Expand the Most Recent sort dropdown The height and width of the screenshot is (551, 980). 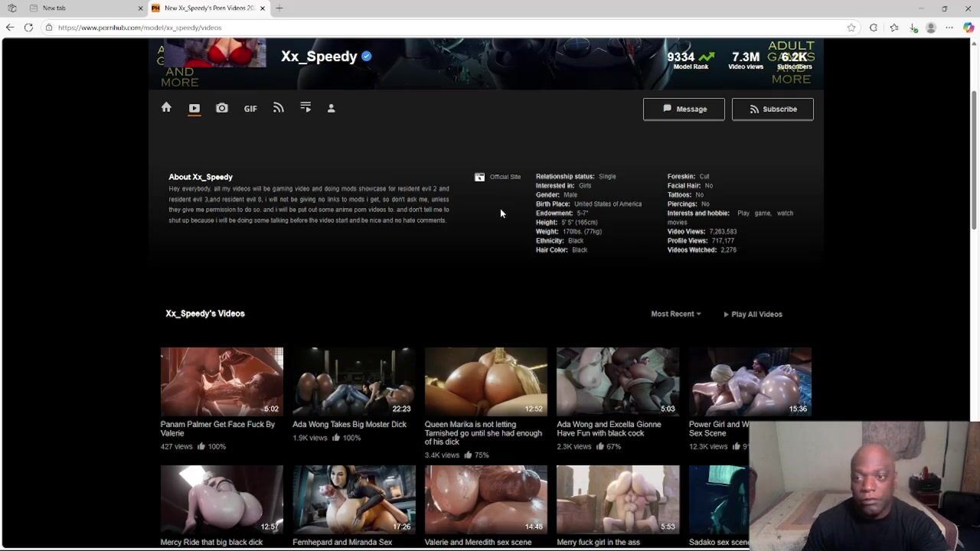coord(675,314)
